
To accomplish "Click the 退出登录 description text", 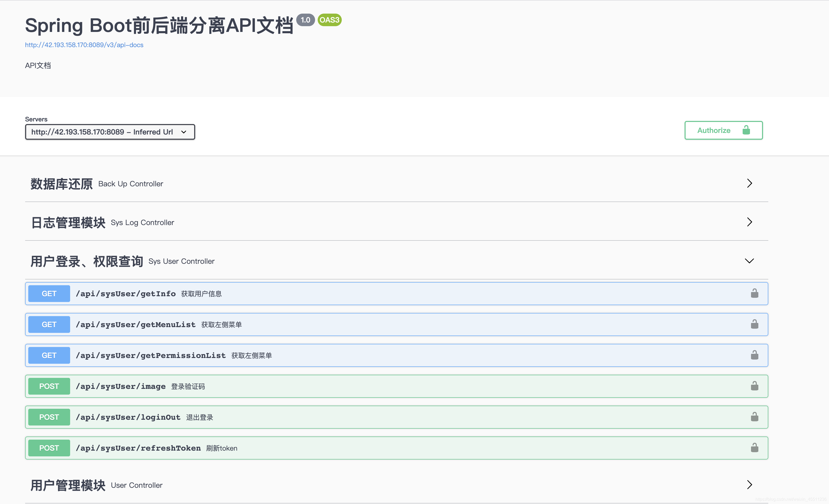I will [x=200, y=417].
